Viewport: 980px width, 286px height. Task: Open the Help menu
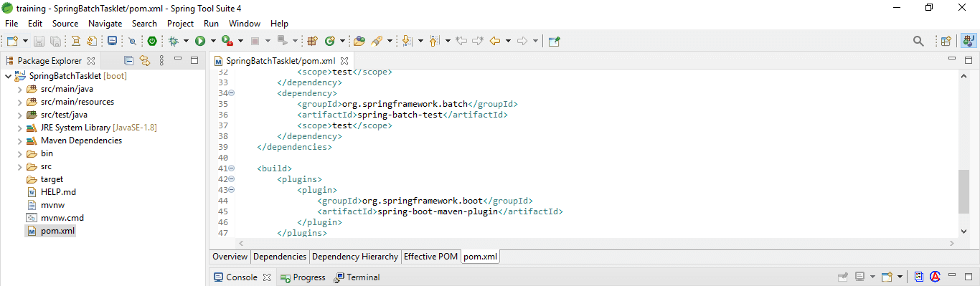point(279,24)
